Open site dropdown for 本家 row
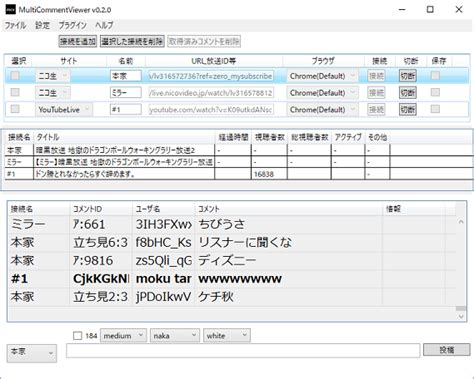 (x=53, y=76)
